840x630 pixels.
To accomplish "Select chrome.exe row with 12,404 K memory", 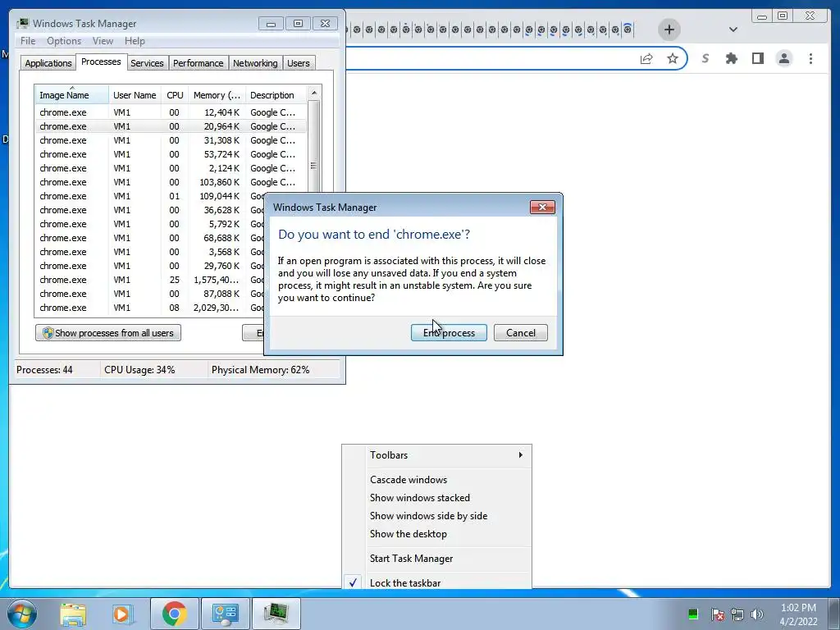I will (171, 112).
